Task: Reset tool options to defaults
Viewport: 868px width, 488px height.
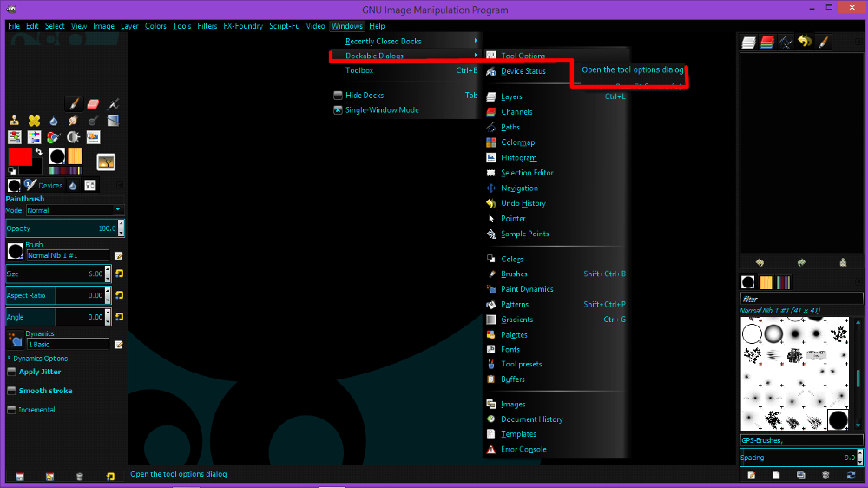Action: tap(110, 477)
